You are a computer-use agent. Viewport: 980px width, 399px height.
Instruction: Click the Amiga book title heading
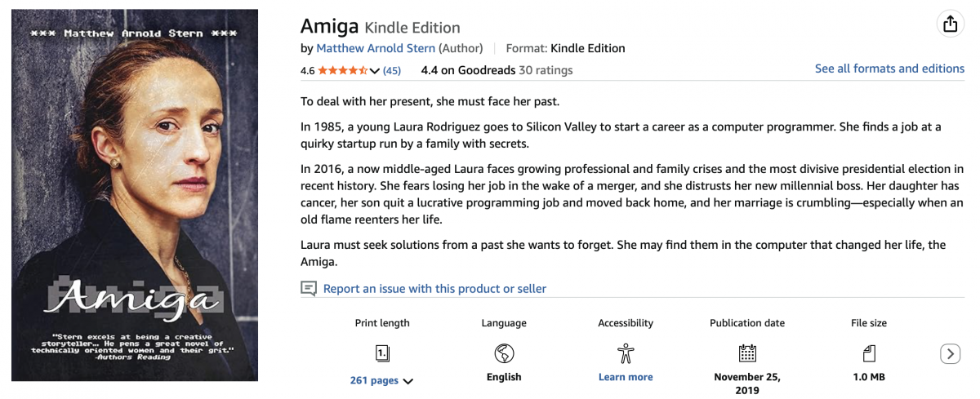click(329, 25)
